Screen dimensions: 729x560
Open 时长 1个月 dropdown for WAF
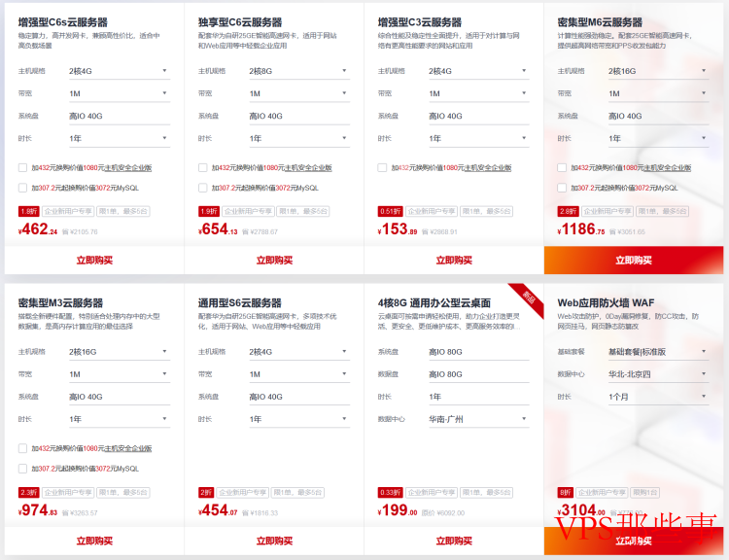[x=658, y=397]
